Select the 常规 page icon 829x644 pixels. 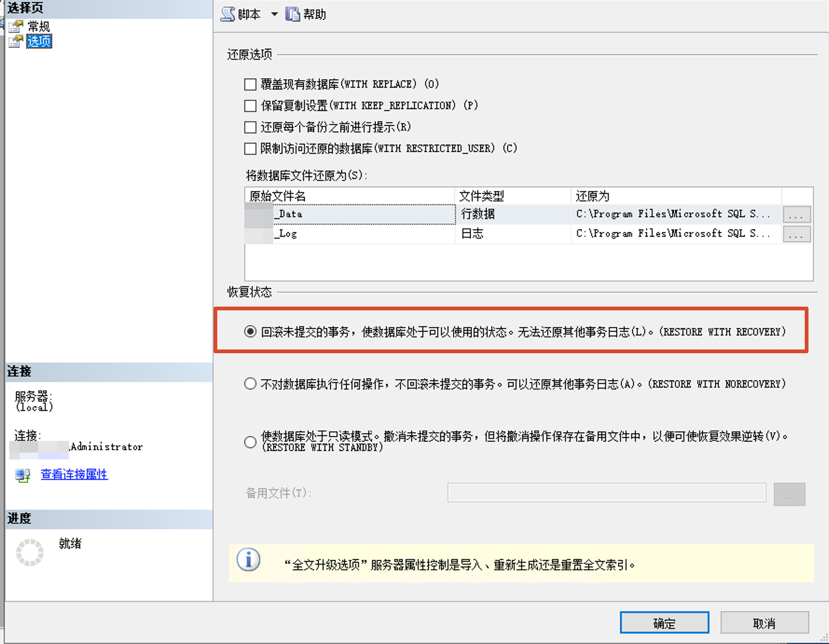click(16, 26)
